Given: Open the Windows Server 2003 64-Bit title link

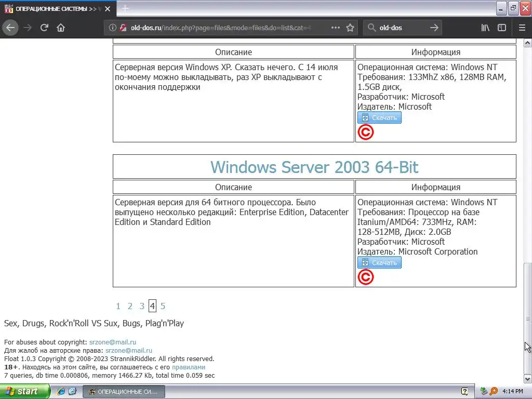Looking at the screenshot, I should tap(314, 167).
